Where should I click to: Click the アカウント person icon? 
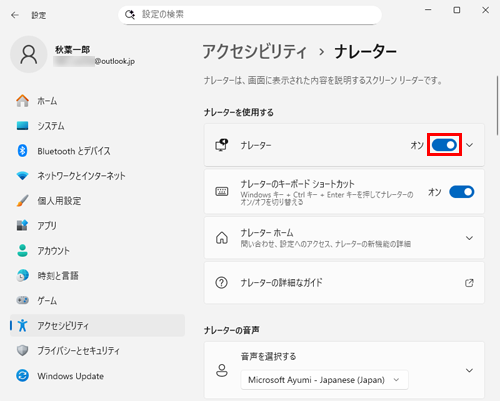click(x=22, y=251)
